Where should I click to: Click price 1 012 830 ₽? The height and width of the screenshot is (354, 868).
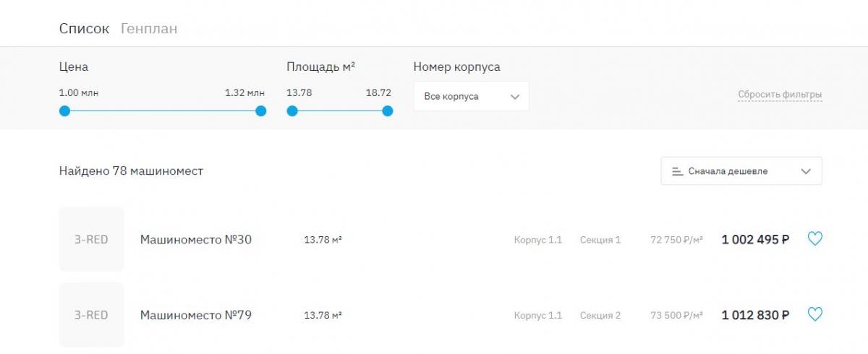point(755,315)
